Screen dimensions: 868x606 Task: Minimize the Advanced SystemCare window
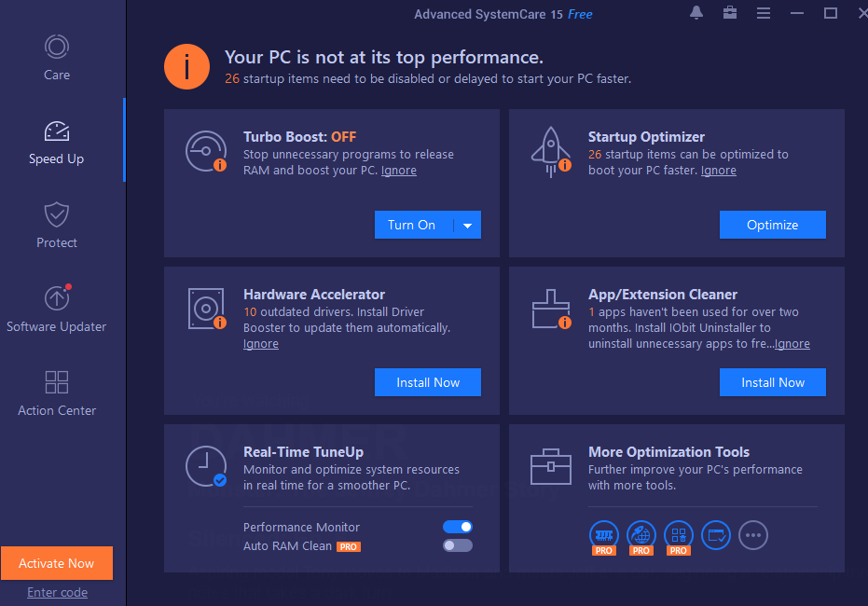click(x=797, y=13)
